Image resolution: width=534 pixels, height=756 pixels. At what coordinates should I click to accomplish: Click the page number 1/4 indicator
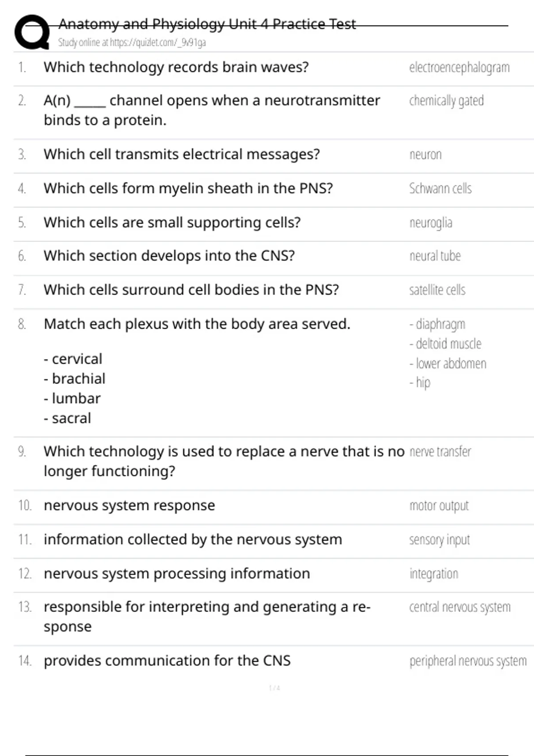point(274,688)
